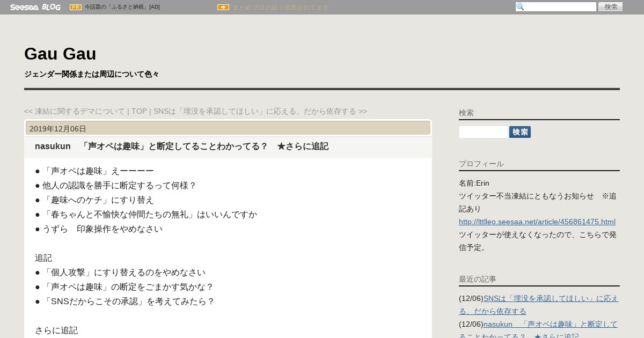The width and height of the screenshot is (644, 338).
Task: Open the lttlleo.seesaa.net article link
Action: click(537, 222)
